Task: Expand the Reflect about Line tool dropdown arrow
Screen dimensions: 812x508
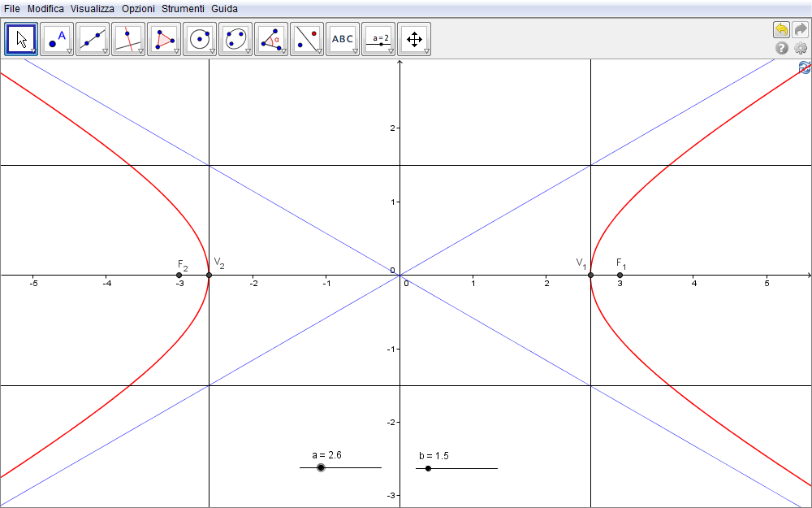Action: (319, 51)
